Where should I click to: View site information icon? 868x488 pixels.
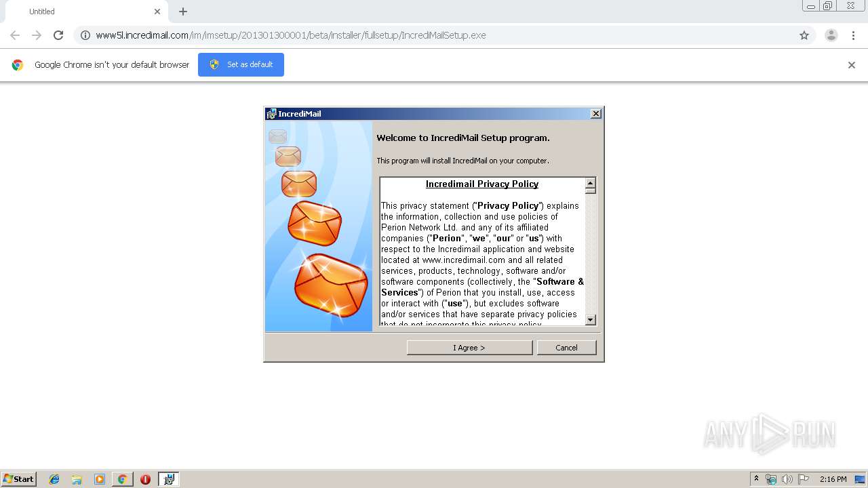click(x=85, y=35)
